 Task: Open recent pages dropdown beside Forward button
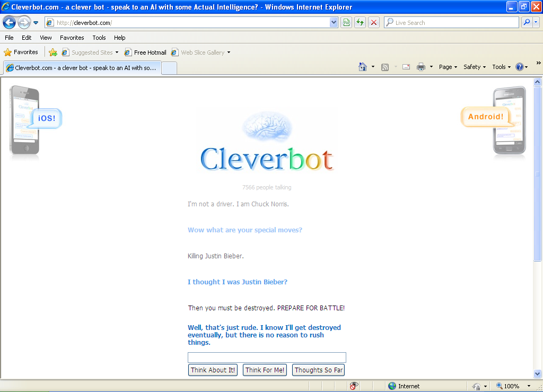point(36,23)
